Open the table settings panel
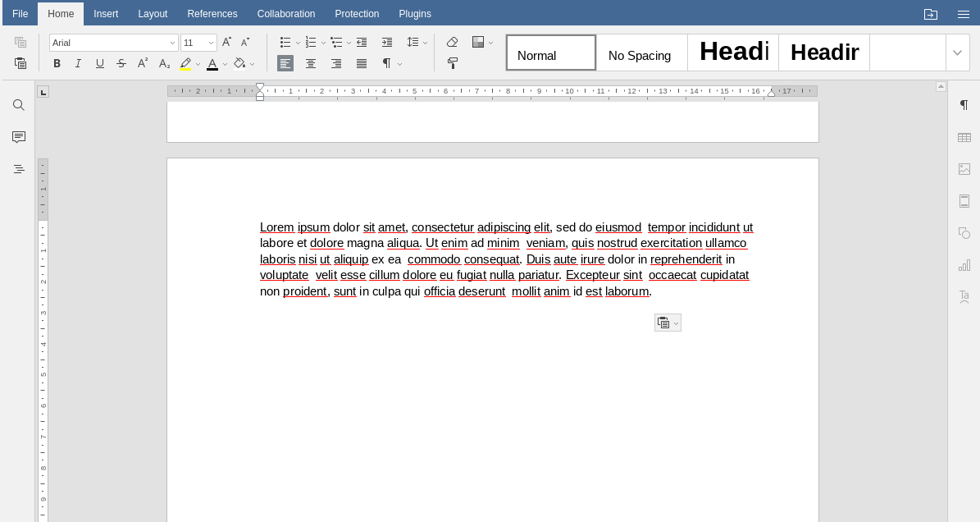 (x=964, y=137)
